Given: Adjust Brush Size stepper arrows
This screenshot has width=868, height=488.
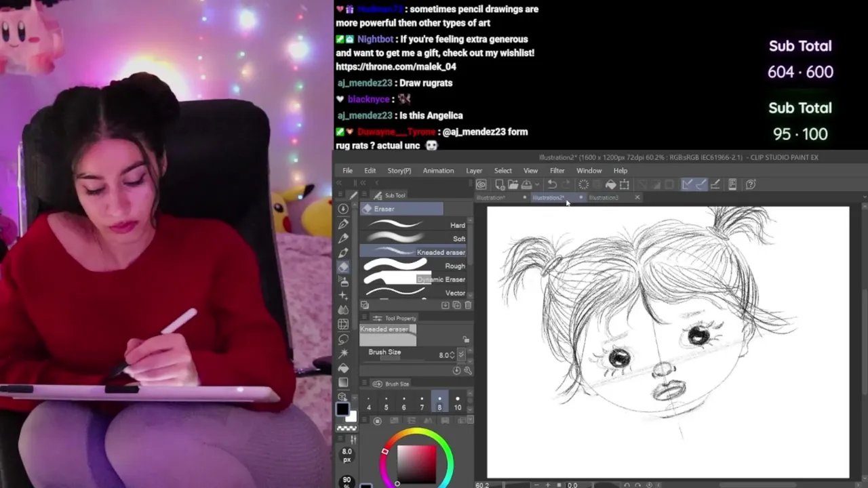Looking at the screenshot, I should pos(452,355).
